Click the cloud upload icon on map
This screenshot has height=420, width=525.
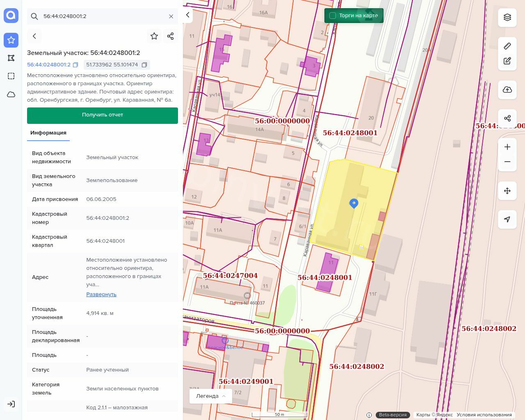[x=507, y=90]
